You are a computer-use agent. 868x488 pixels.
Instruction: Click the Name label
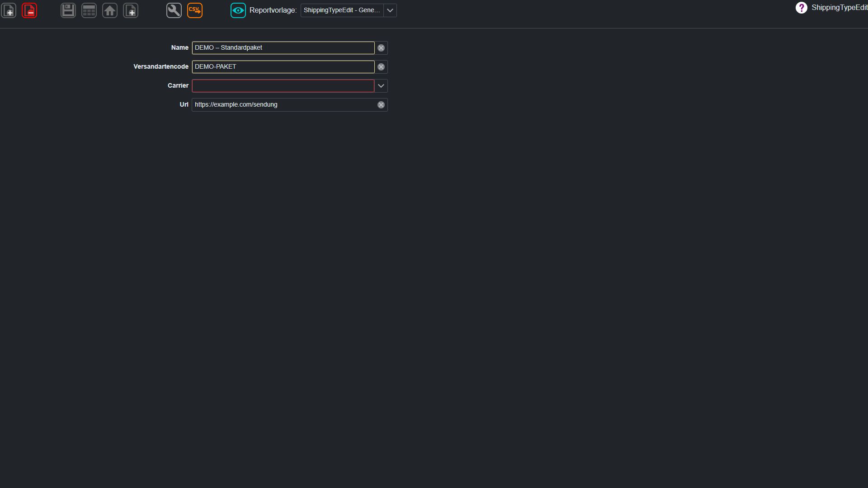(180, 47)
